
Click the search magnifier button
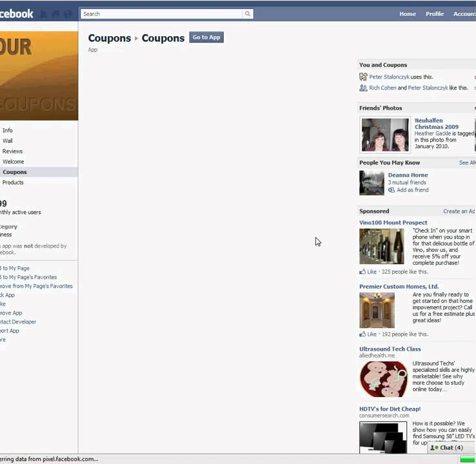[x=248, y=14]
